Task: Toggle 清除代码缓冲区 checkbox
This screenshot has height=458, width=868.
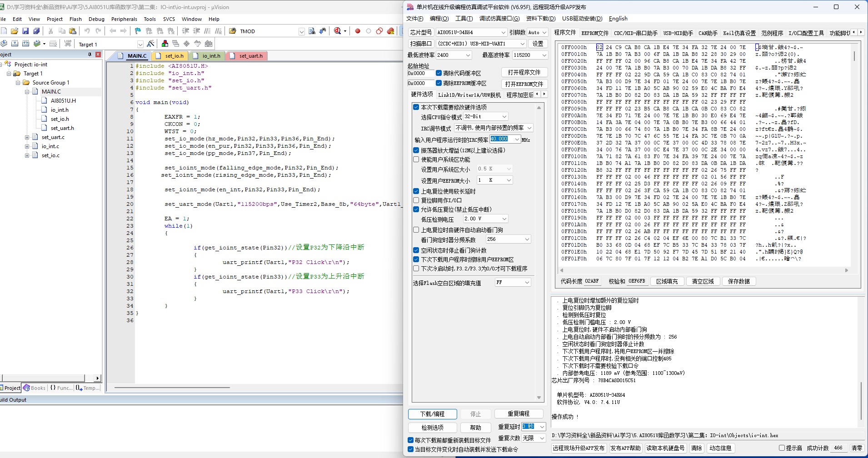Action: tap(439, 73)
